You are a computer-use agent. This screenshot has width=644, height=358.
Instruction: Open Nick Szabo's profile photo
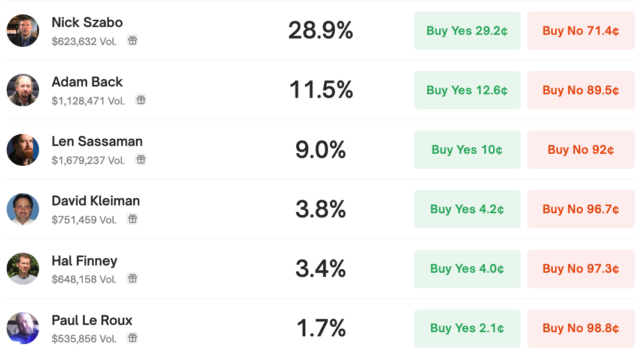pyautogui.click(x=23, y=31)
